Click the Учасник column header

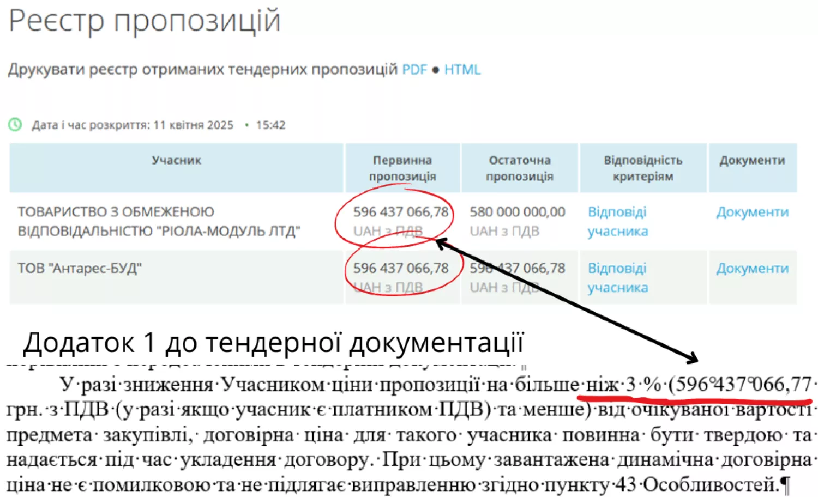pos(176,161)
